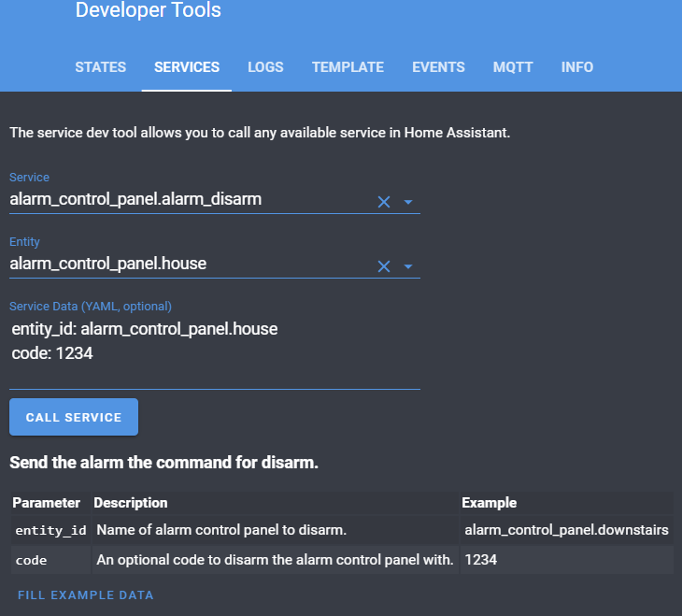Screen dimensions: 682x616
Task: Open the Entity dropdown arrow
Action: coord(408,266)
